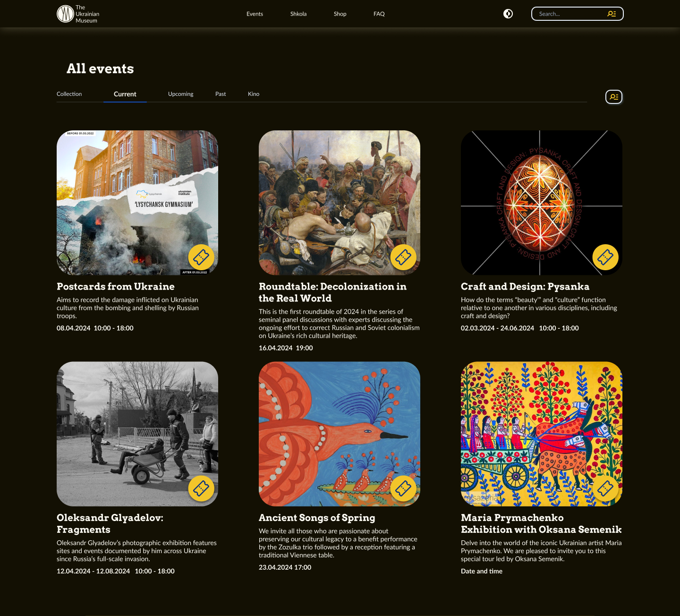This screenshot has width=680, height=616.
Task: Click ticket icon on Maria Prymachenko Exhibition card
Action: click(605, 488)
